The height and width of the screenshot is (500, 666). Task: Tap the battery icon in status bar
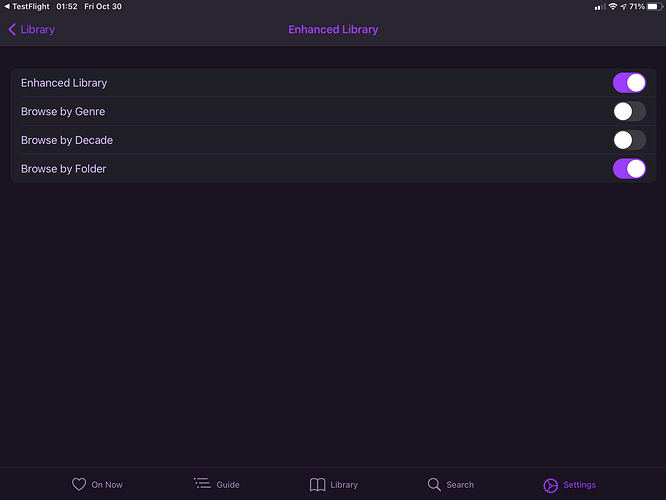point(654,6)
